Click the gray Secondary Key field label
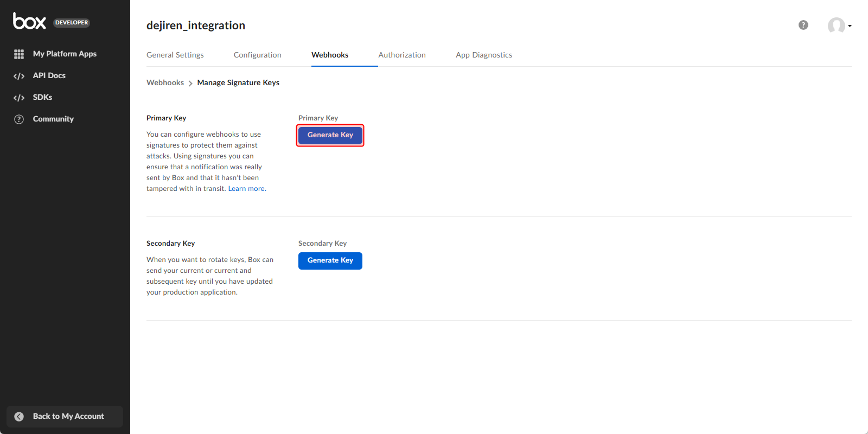This screenshot has height=434, width=868. tap(322, 243)
